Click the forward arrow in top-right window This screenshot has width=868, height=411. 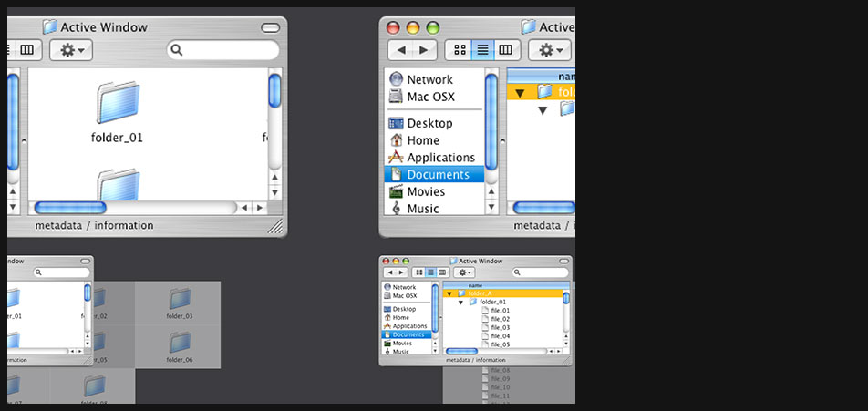tap(424, 50)
